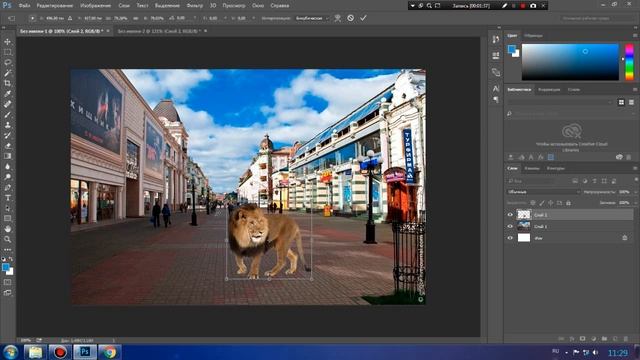The height and width of the screenshot is (360, 640).
Task: Open the layer filter kind dropdown
Action: tap(531, 180)
